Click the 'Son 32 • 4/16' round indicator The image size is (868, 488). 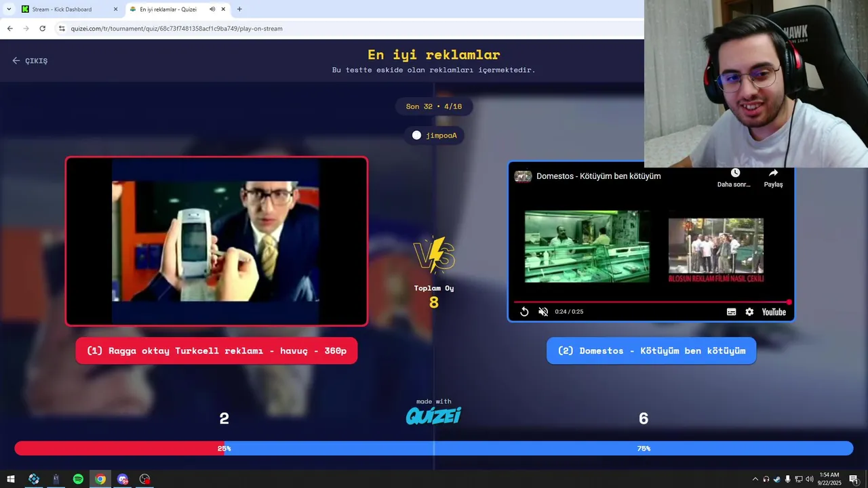(x=434, y=106)
